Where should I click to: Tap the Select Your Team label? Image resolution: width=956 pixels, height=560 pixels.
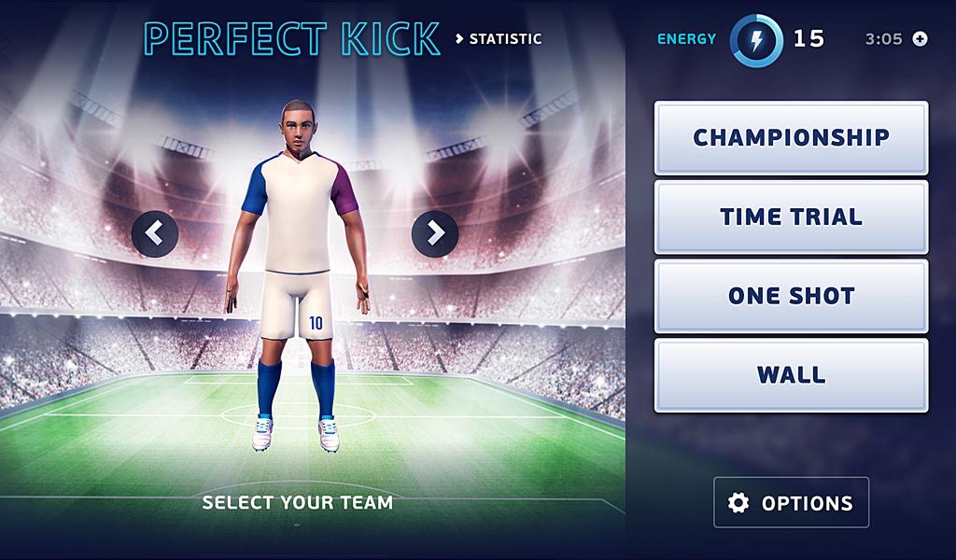298,503
